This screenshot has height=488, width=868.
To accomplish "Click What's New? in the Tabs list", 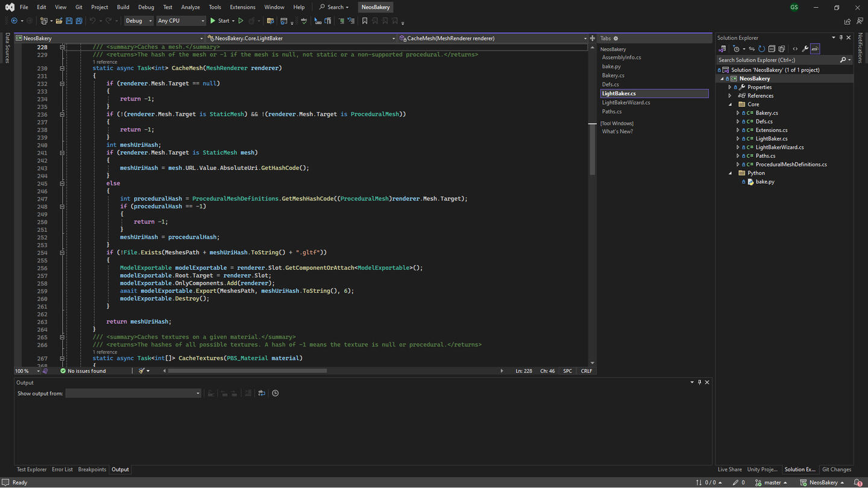I will pyautogui.click(x=617, y=131).
